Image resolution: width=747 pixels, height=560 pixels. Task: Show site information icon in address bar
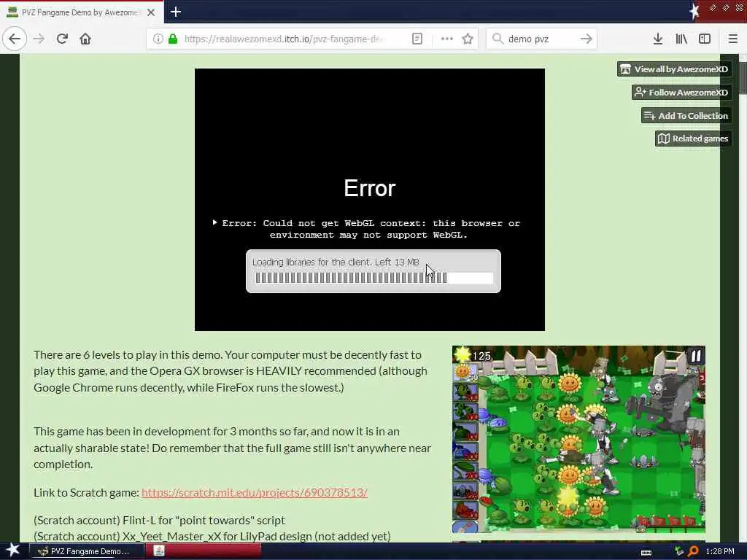tap(158, 39)
